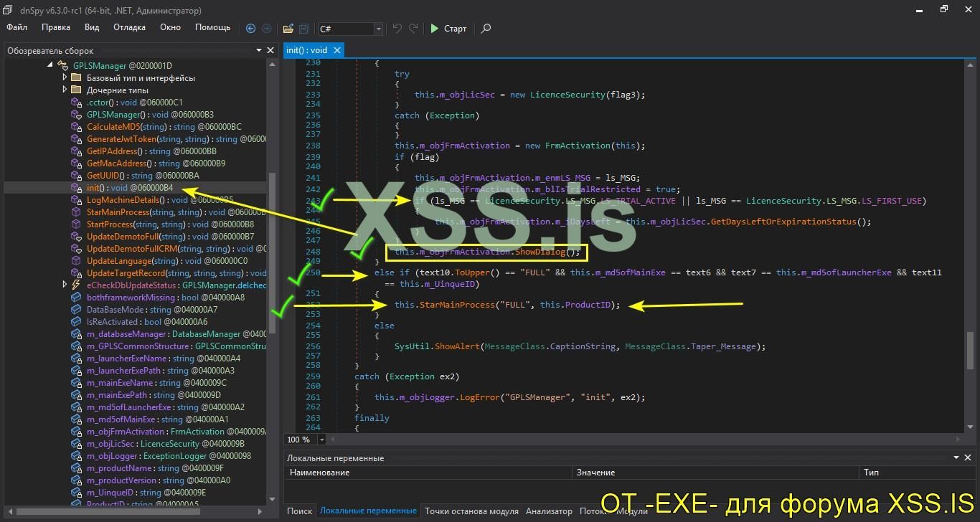Click the Значение column header
Screen dimensions: 980x522
(x=717, y=473)
